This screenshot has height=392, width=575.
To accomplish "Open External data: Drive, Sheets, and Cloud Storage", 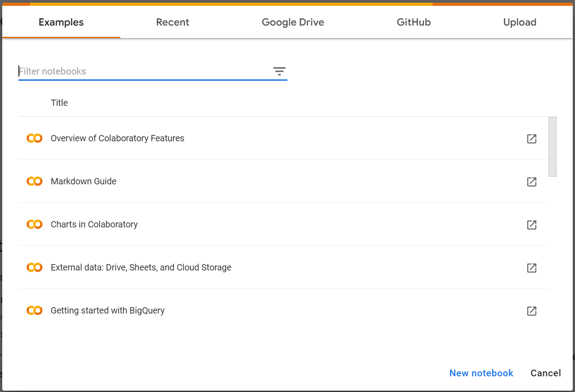I will [x=141, y=267].
